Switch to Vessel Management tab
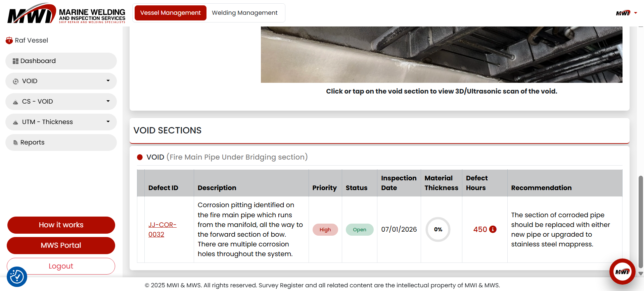The height and width of the screenshot is (291, 644). (x=171, y=13)
